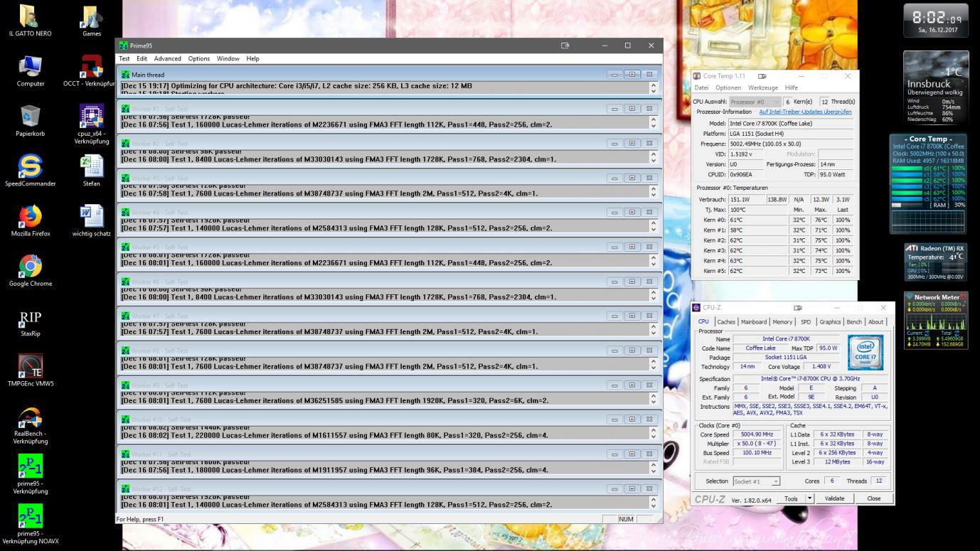Open the Edit menu in Prime95
This screenshot has height=551, width=980.
pos(142,59)
